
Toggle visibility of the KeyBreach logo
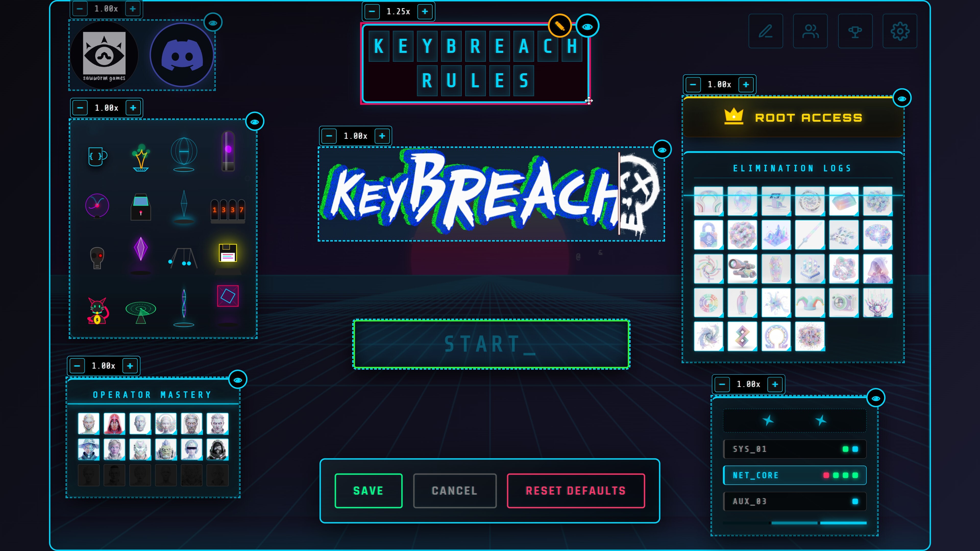click(x=662, y=149)
